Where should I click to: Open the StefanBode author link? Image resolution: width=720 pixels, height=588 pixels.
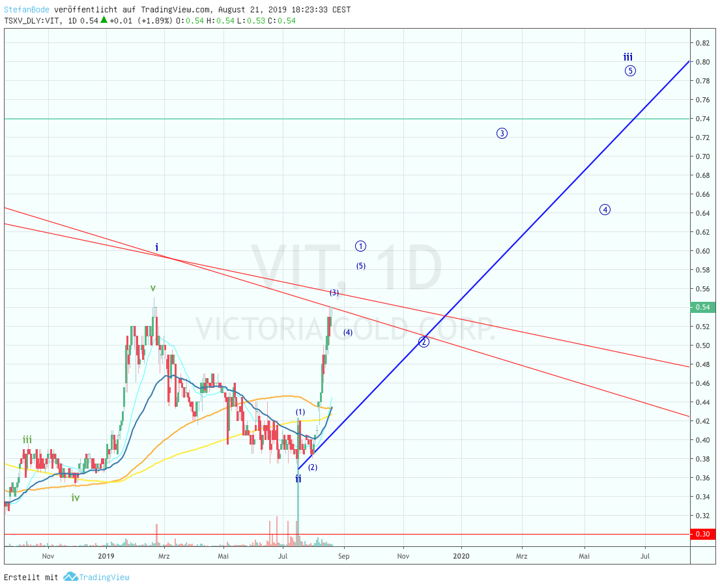tap(27, 10)
